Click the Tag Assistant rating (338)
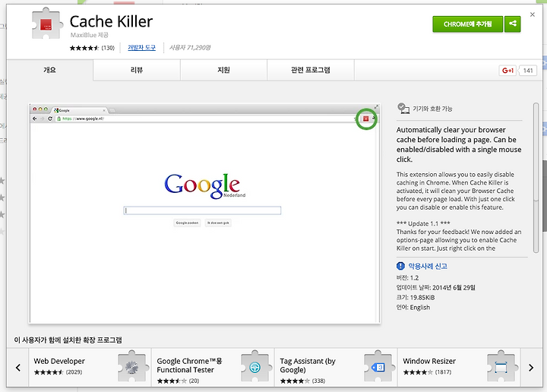Viewport: 547px width, 392px height. pos(302,381)
